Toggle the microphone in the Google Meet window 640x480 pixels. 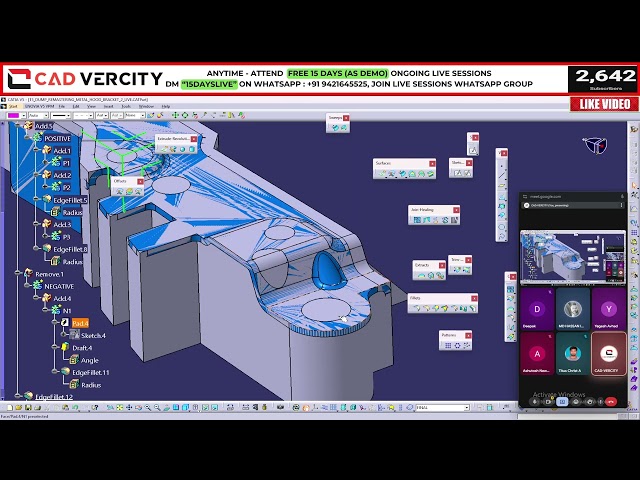pyautogui.click(x=535, y=402)
